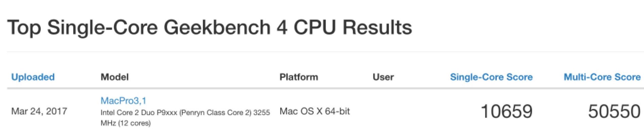Open the MacPro3,1 result link
This screenshot has width=644, height=132.
123,101
